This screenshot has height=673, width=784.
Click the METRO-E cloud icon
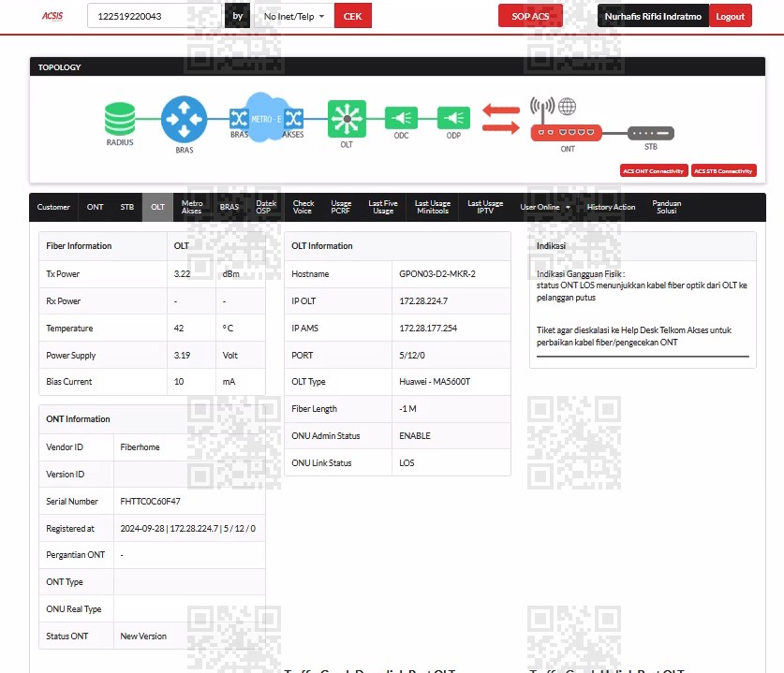pyautogui.click(x=265, y=119)
